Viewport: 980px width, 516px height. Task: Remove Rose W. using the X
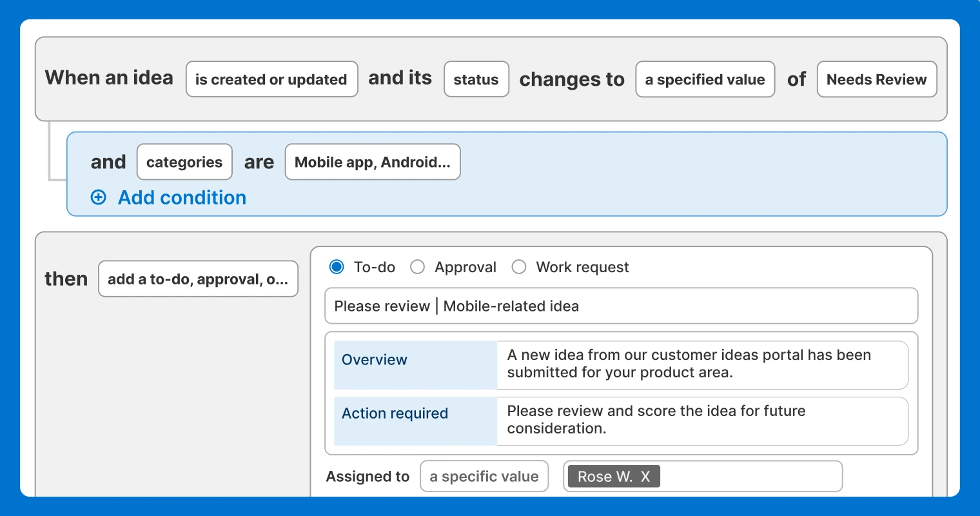tap(645, 477)
